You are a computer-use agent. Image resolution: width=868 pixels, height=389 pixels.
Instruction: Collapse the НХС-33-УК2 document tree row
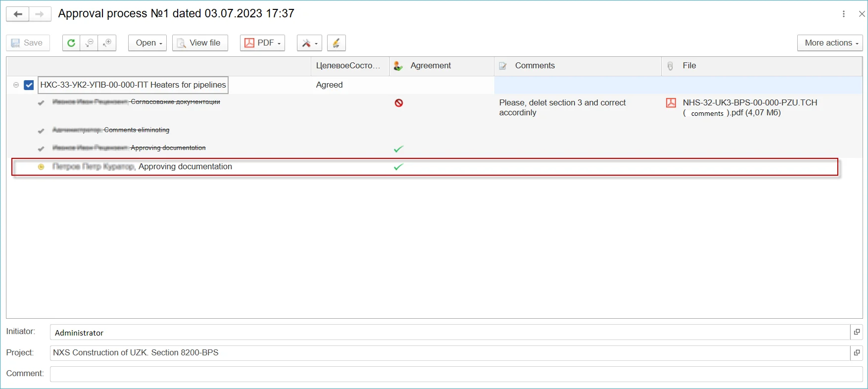[16, 85]
